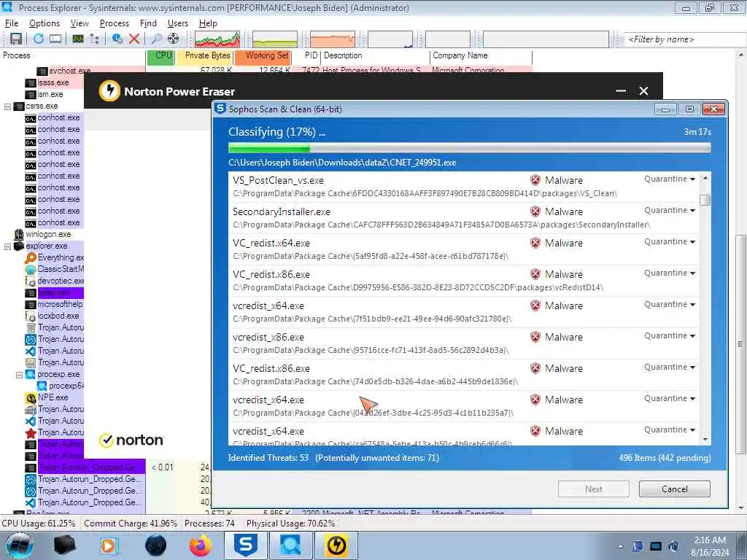Open the Help menu
Image resolution: width=747 pixels, height=560 pixels.
point(208,23)
